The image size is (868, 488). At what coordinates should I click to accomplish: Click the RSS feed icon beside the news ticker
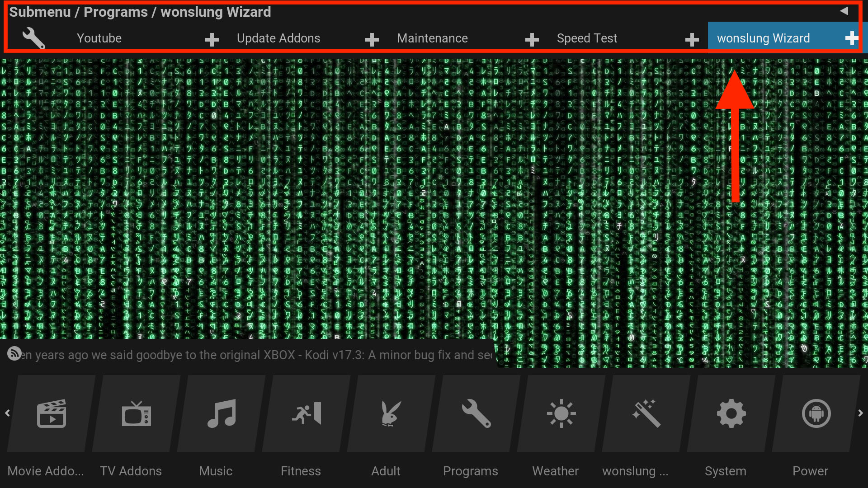(x=14, y=353)
